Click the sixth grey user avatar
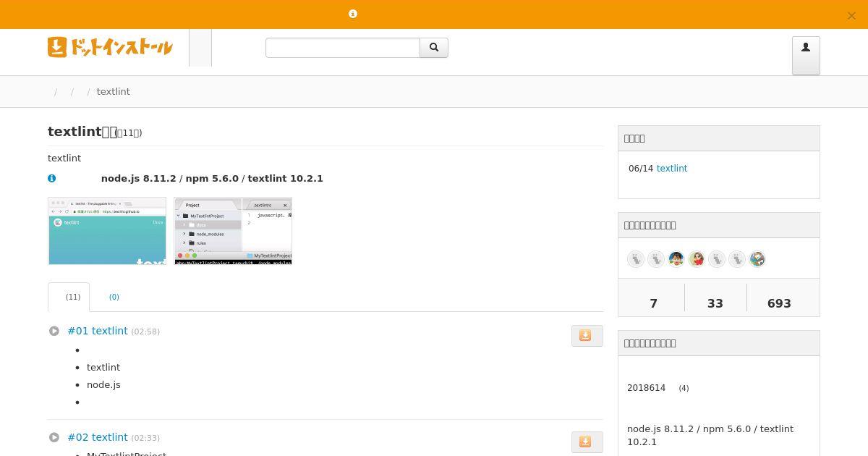Screen dimensions: 868x456 tap(737, 259)
